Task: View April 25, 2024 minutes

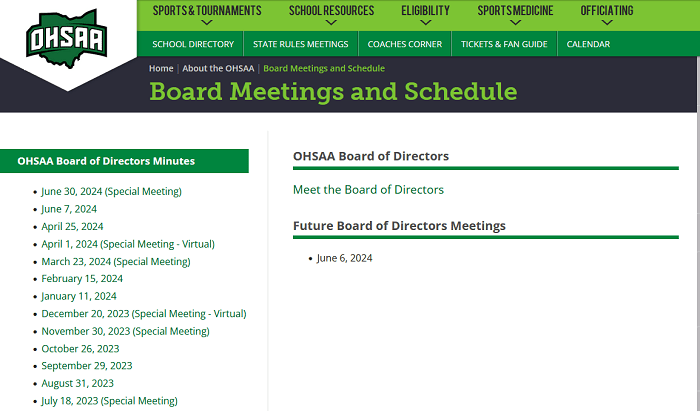Action: tap(72, 226)
